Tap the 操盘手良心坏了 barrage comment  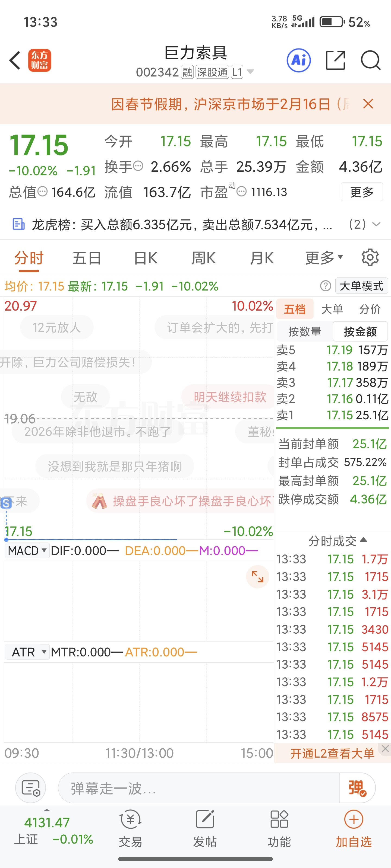(180, 501)
